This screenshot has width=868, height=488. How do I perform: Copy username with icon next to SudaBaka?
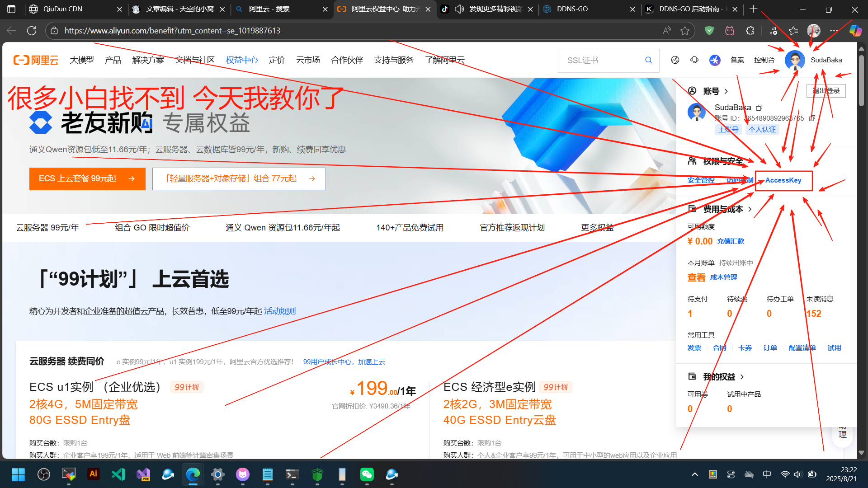(x=759, y=108)
